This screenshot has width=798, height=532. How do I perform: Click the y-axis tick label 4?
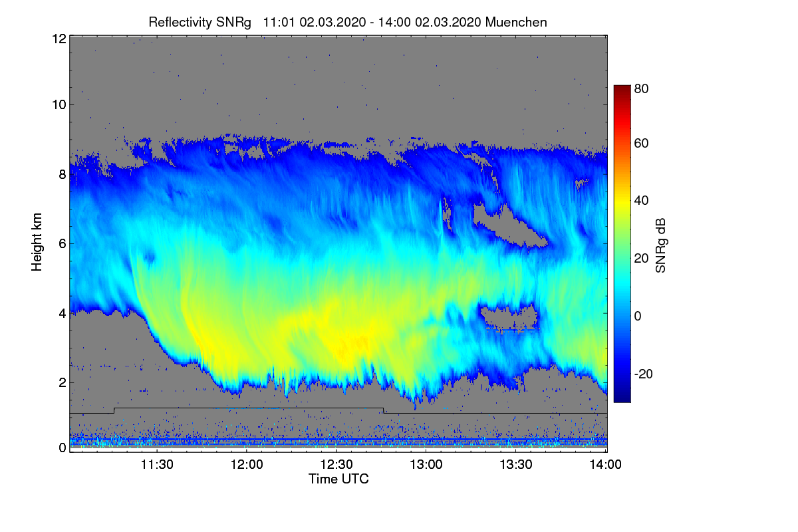(62, 313)
